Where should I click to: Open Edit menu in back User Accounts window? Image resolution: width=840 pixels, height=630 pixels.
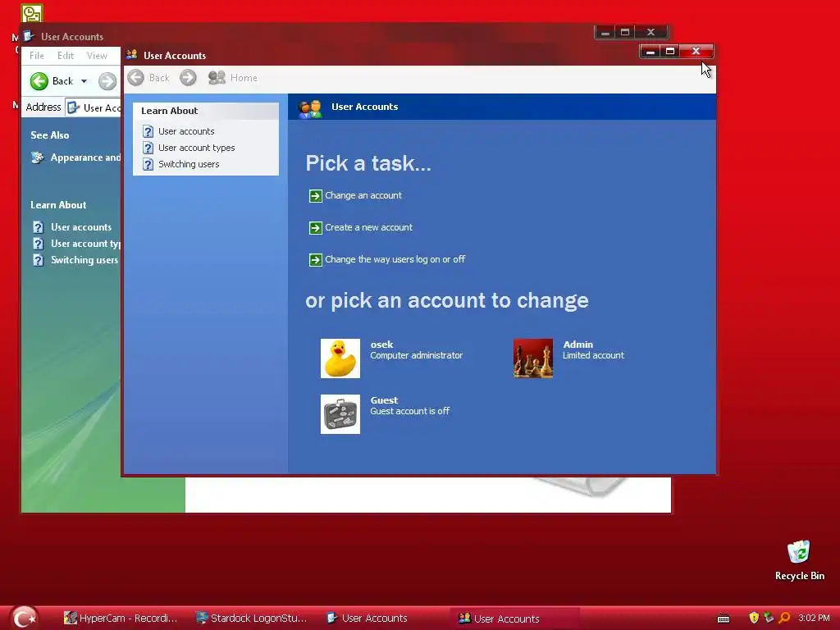[x=66, y=56]
